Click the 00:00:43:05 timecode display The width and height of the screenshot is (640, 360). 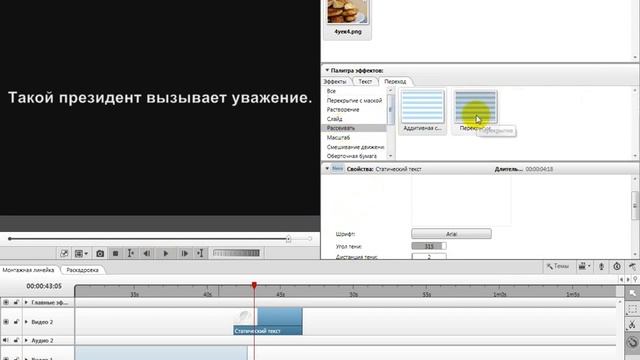coord(44,286)
